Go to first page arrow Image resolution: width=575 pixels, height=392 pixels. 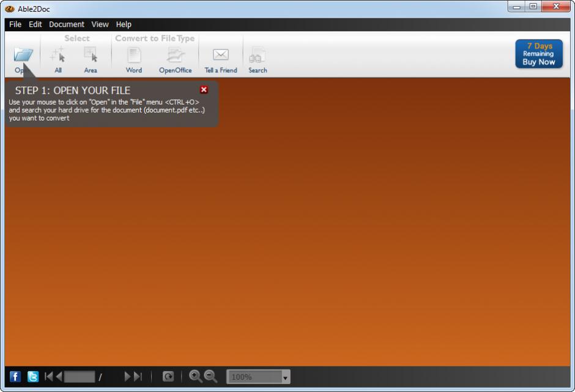[48, 377]
